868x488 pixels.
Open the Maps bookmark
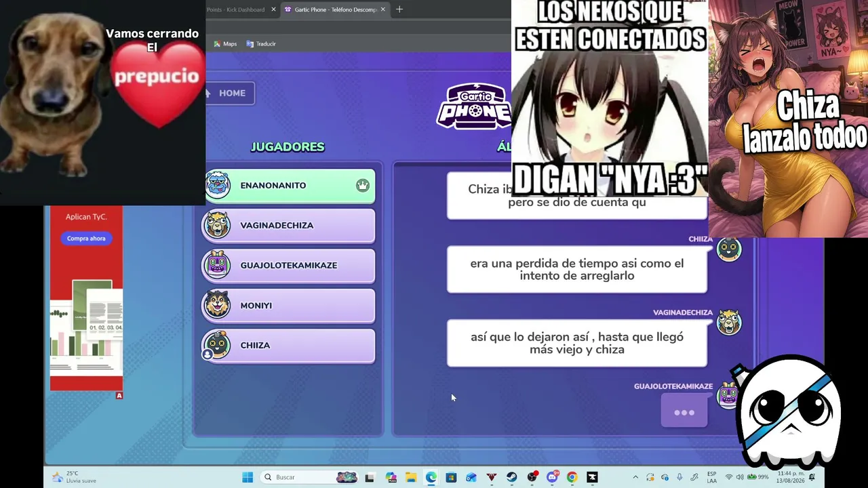(225, 44)
